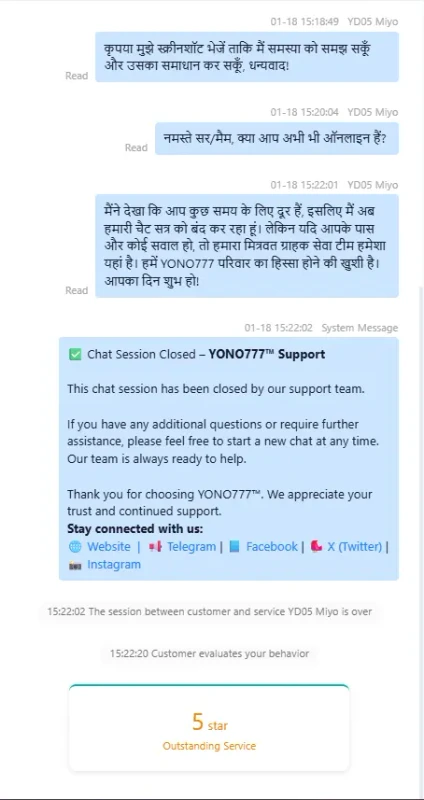Click the blue book icon beside Facebook
Viewport: 424px width, 800px height.
click(234, 547)
